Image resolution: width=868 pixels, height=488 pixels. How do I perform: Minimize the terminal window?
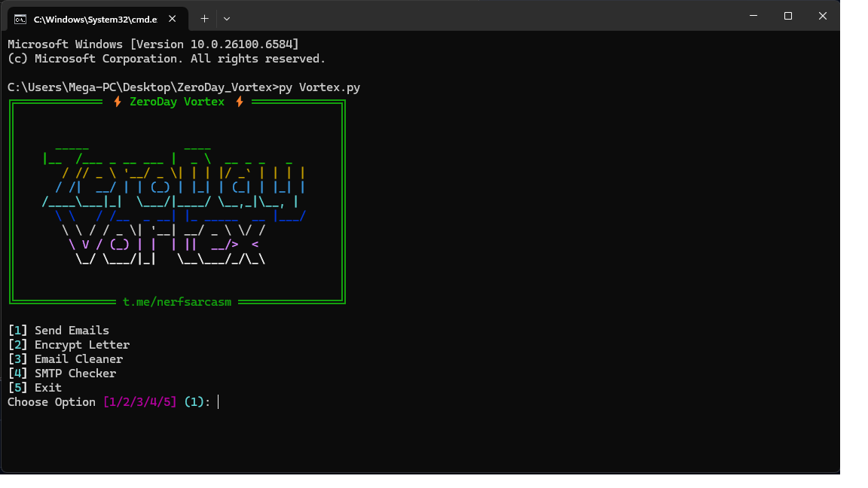point(753,16)
